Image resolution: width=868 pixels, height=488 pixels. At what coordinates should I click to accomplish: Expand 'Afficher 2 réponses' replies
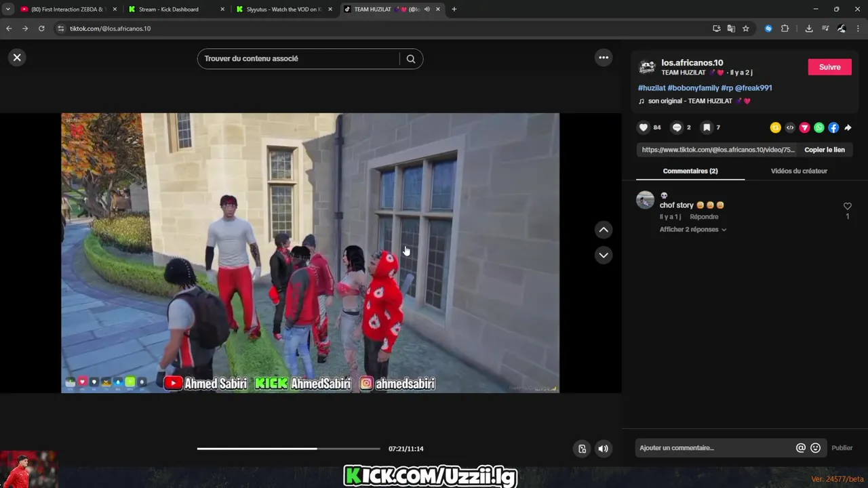[693, 230]
